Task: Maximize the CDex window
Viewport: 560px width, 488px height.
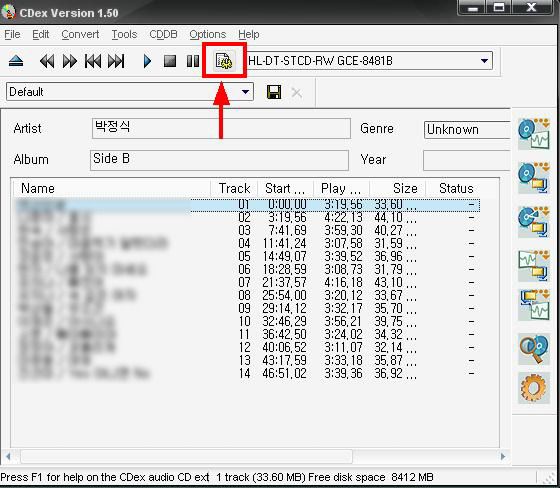Action: tap(499, 8)
